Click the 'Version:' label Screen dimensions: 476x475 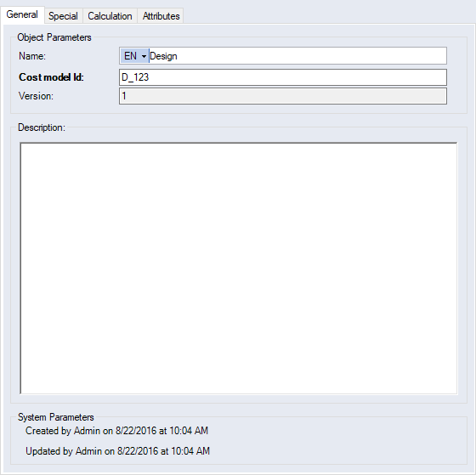(x=36, y=96)
